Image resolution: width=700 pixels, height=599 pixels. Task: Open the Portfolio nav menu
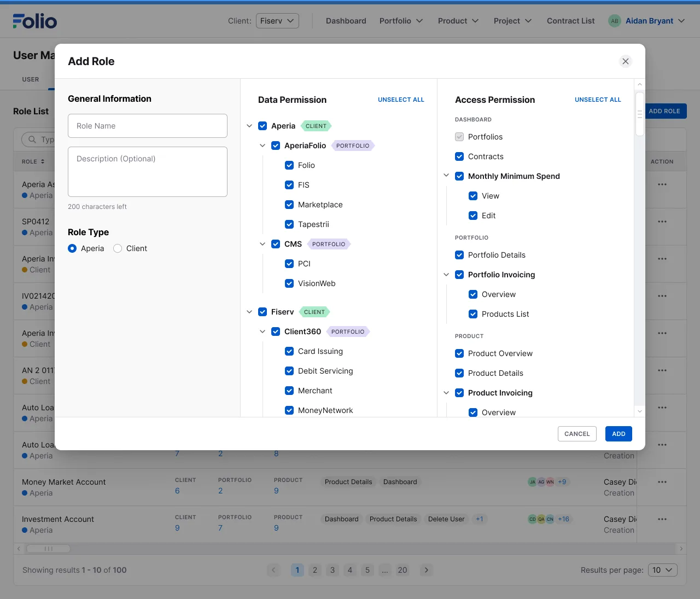[x=401, y=21]
